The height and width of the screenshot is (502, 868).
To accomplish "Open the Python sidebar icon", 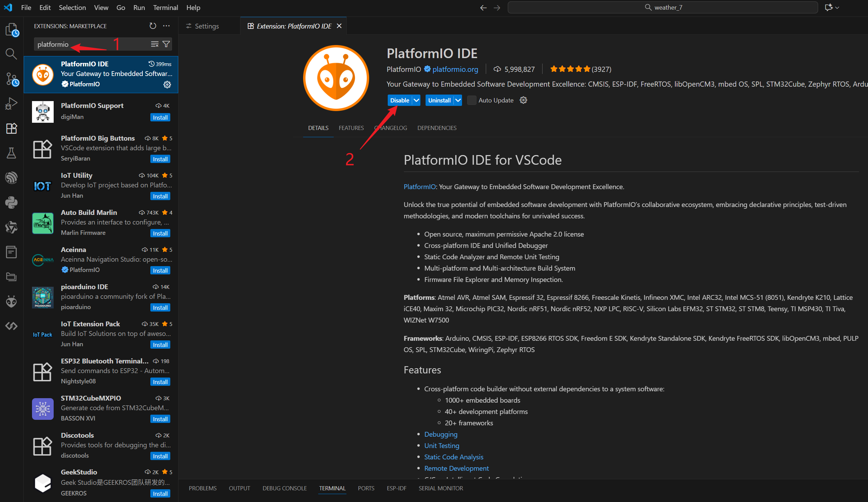I will pyautogui.click(x=11, y=203).
